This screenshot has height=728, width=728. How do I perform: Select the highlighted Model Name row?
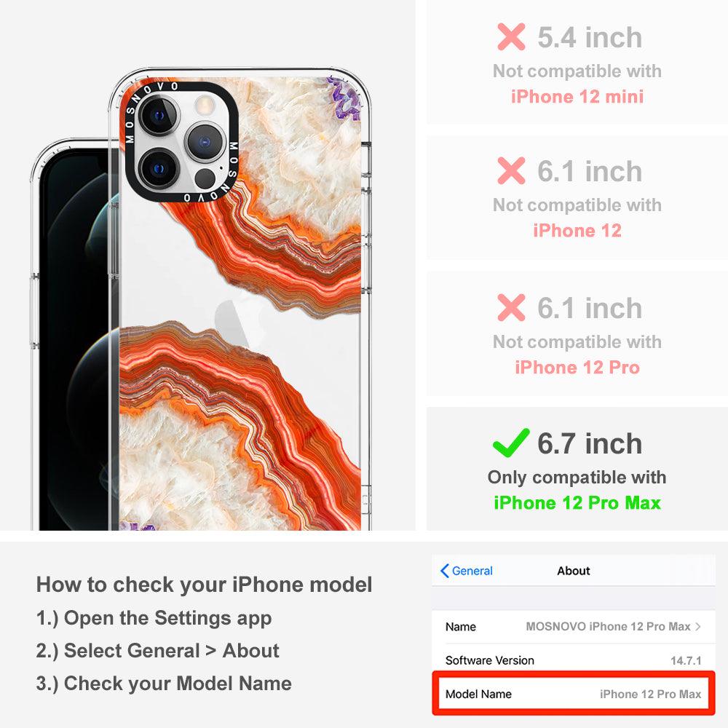click(x=574, y=694)
